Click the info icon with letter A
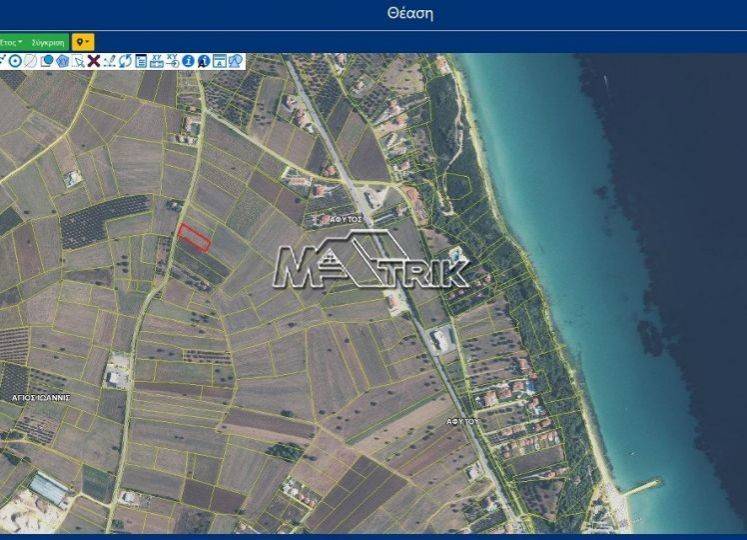This screenshot has height=540, width=747. click(204, 61)
